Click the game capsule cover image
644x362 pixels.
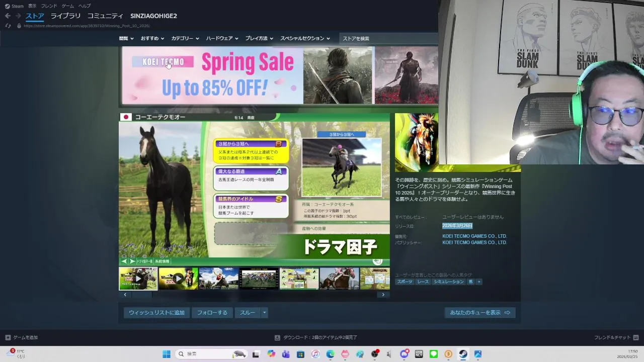tap(417, 142)
